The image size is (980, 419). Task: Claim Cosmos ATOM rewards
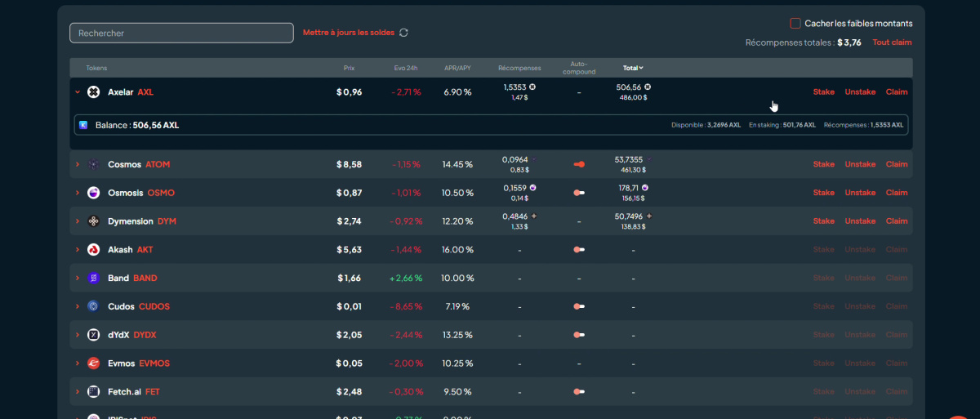897,164
